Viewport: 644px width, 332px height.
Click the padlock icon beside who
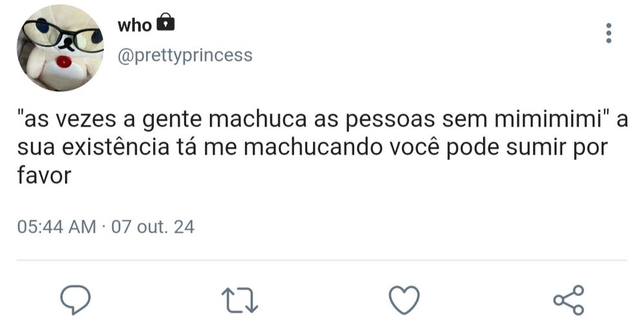pyautogui.click(x=166, y=24)
